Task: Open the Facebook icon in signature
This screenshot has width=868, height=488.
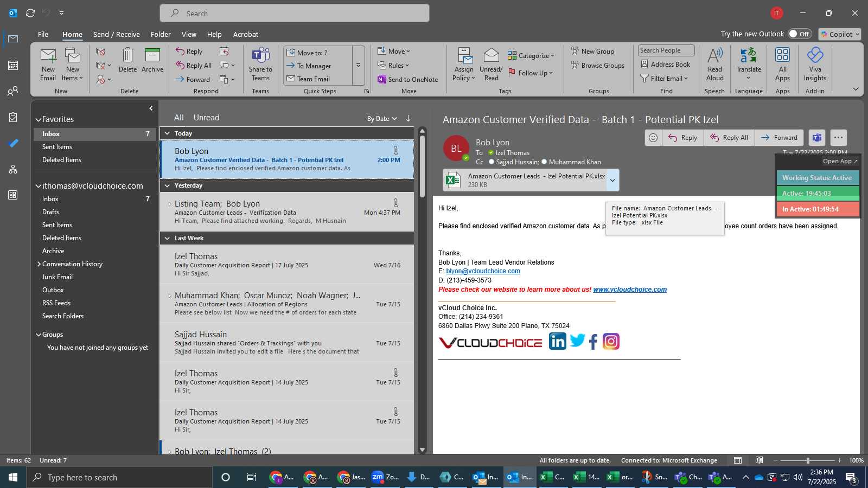Action: (x=593, y=342)
